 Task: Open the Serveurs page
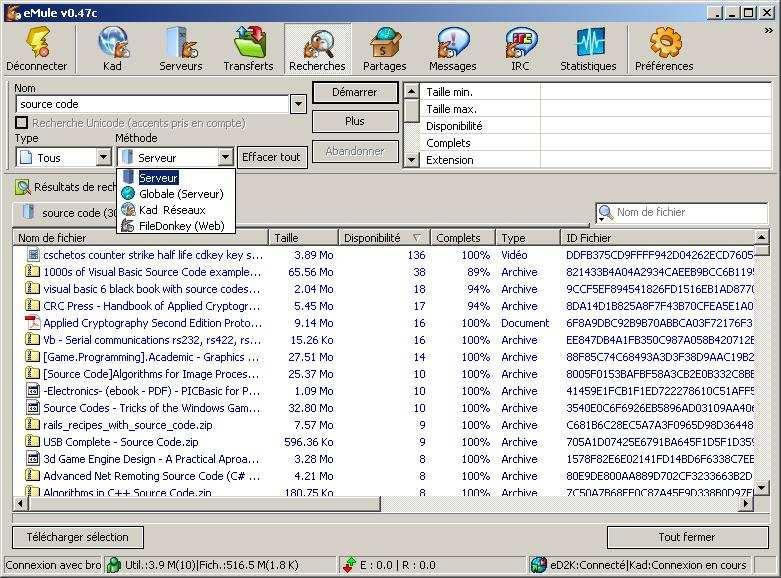click(180, 48)
